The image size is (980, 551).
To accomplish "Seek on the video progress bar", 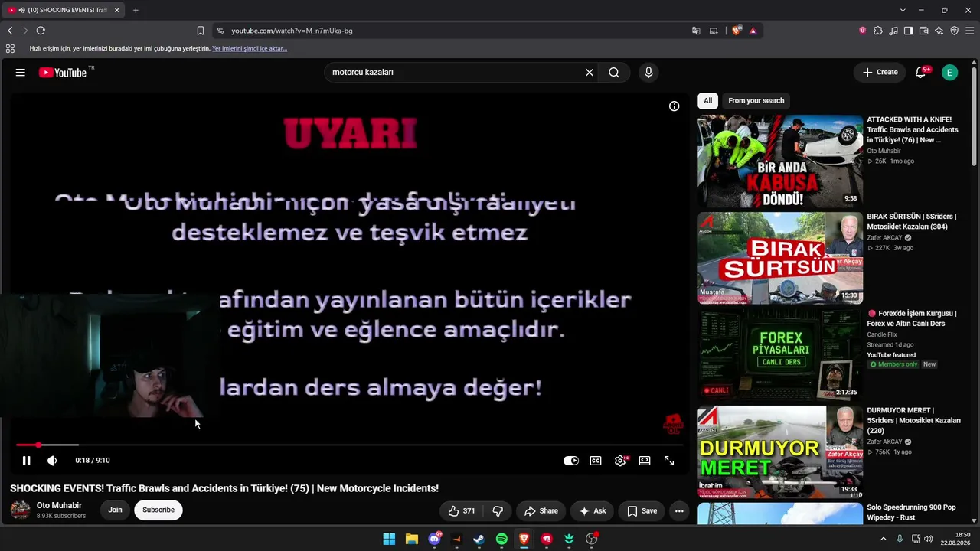I will pyautogui.click(x=349, y=445).
